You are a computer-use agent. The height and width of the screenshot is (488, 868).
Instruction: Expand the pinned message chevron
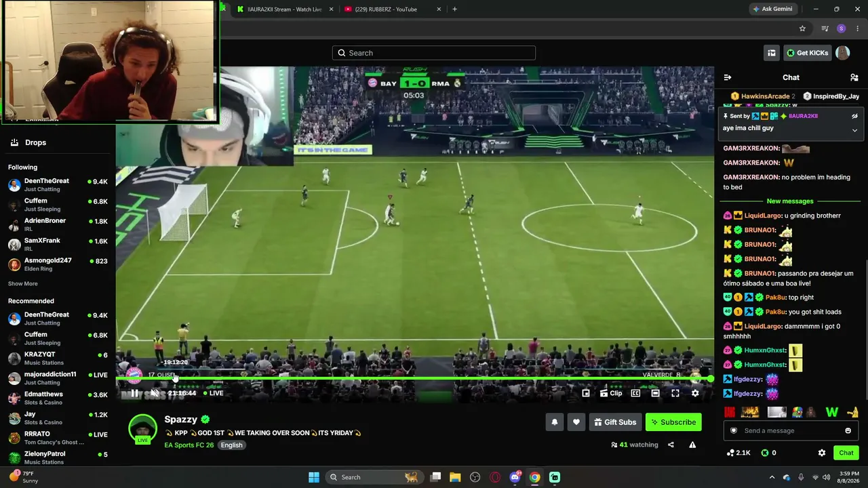(854, 130)
